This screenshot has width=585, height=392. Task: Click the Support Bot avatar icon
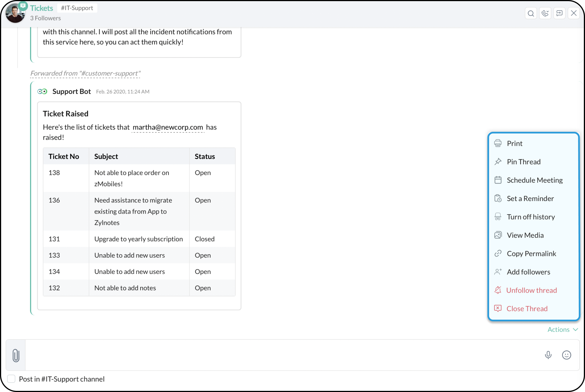pos(42,91)
